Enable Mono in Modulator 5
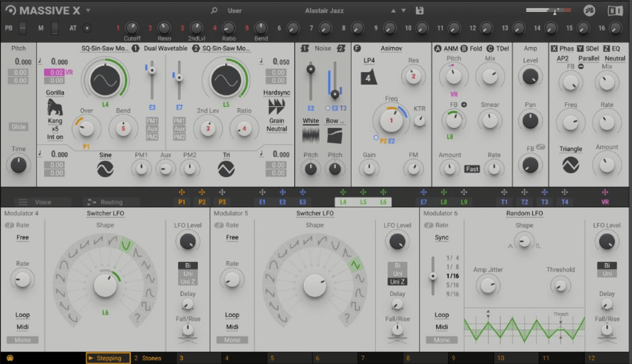632x364 pixels. point(232,340)
